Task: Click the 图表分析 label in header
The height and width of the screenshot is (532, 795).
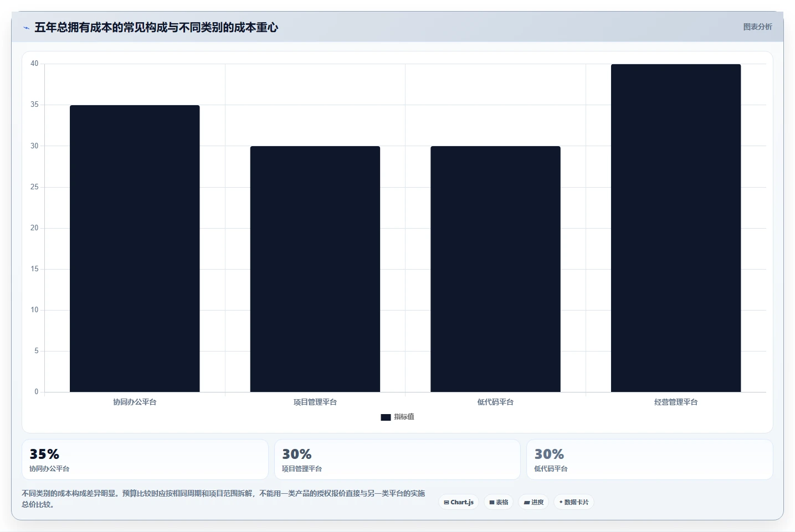Action: 757,27
